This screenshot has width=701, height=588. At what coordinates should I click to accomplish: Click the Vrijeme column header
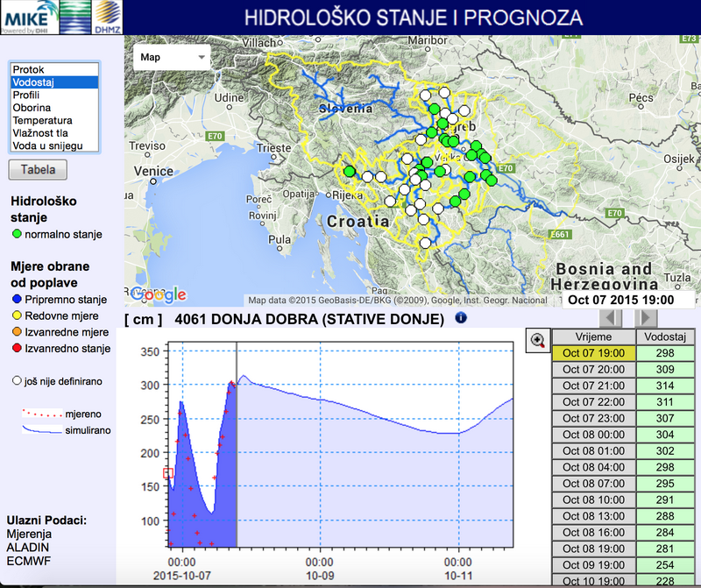pyautogui.click(x=592, y=337)
